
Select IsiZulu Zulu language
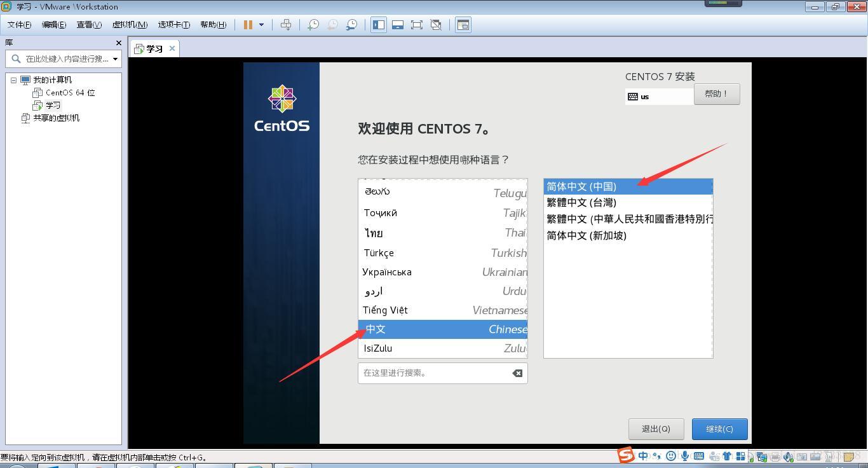[443, 348]
